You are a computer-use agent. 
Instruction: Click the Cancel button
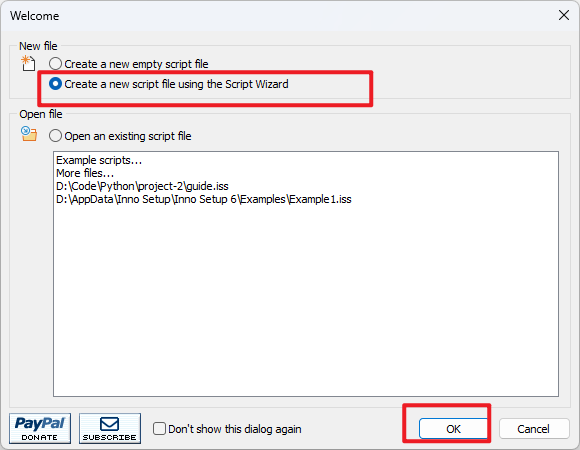tap(534, 429)
